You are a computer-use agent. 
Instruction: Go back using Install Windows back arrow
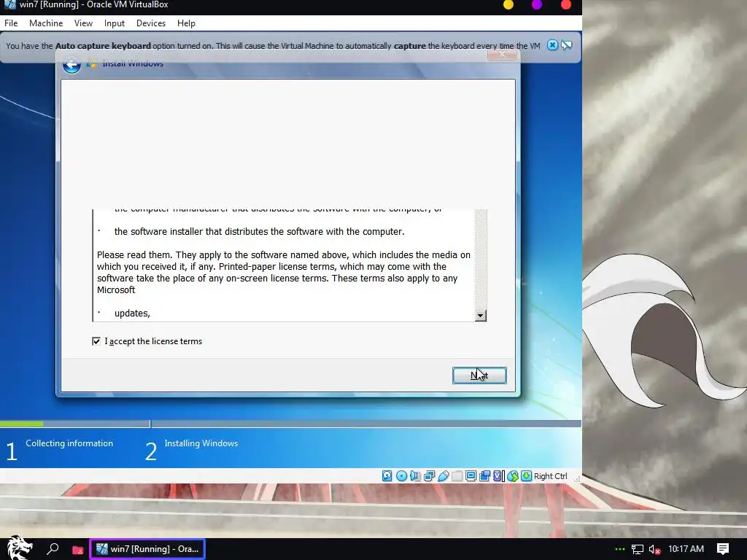[71, 65]
